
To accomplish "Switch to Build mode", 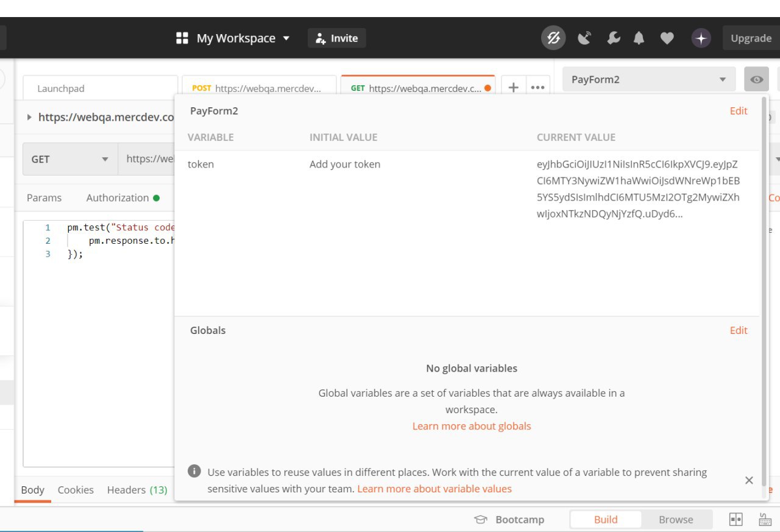I will (x=606, y=520).
